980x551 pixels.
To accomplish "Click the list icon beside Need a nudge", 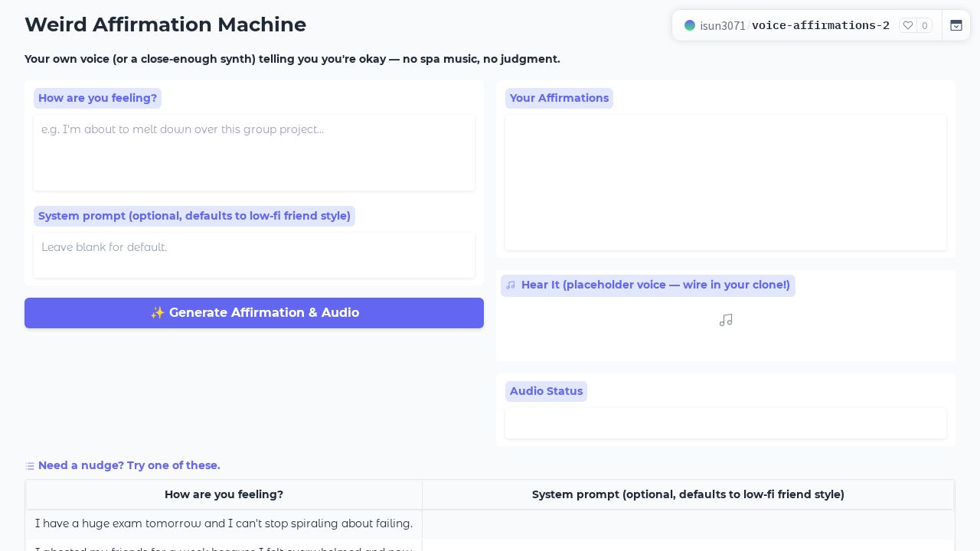I will tap(30, 466).
